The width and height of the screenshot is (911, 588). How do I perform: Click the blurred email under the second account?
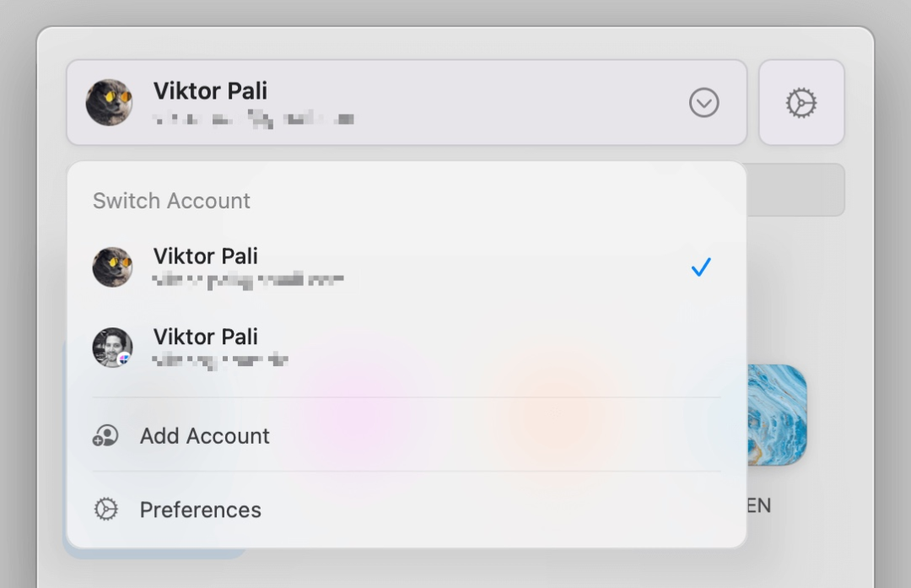220,360
